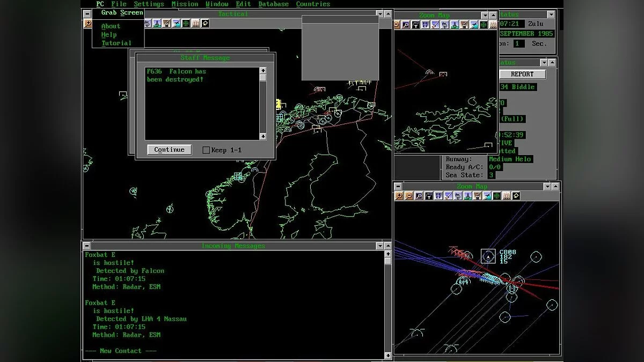
Task: Click the green crosshair icon in lower Zoom Map
Action: (x=497, y=196)
